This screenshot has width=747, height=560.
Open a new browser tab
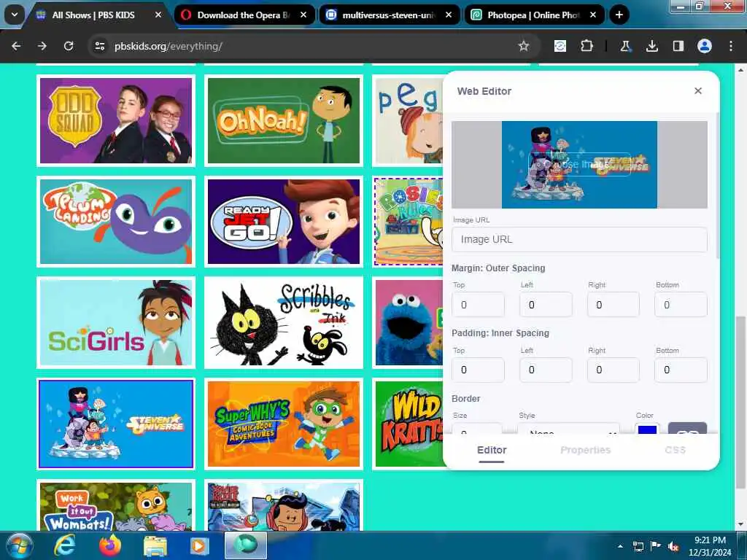[619, 15]
